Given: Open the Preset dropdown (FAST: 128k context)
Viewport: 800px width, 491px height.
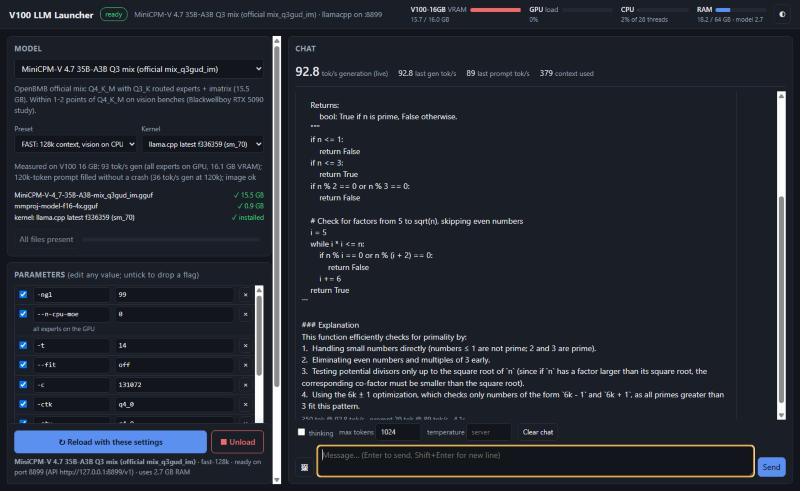Looking at the screenshot, I should click(76, 144).
